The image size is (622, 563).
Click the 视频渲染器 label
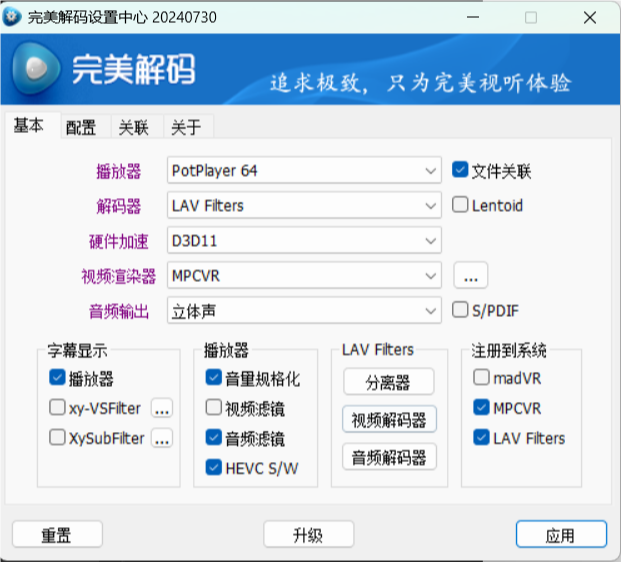(119, 276)
